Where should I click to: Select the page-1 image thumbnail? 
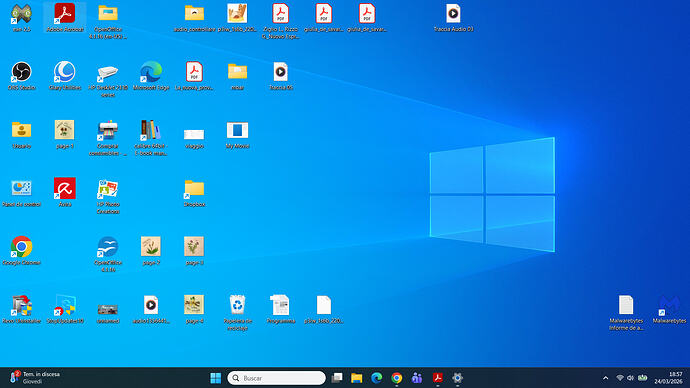65,134
